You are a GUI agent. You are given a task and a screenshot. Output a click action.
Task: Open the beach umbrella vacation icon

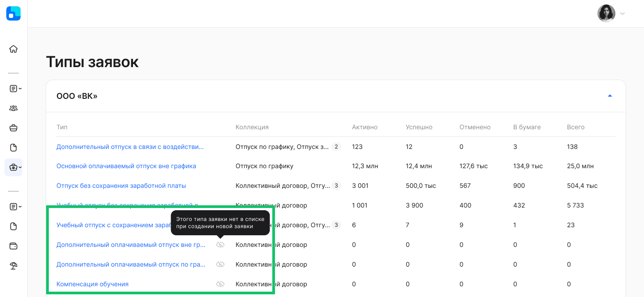13,266
